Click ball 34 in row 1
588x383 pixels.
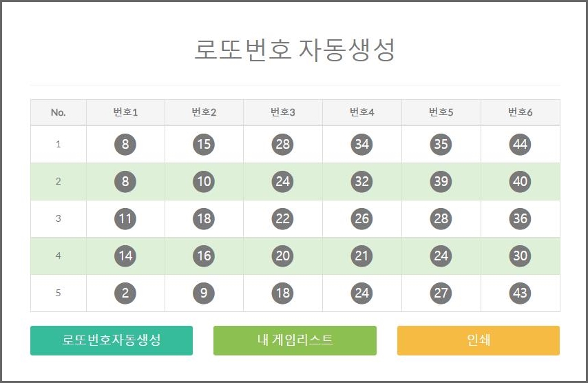(x=362, y=144)
